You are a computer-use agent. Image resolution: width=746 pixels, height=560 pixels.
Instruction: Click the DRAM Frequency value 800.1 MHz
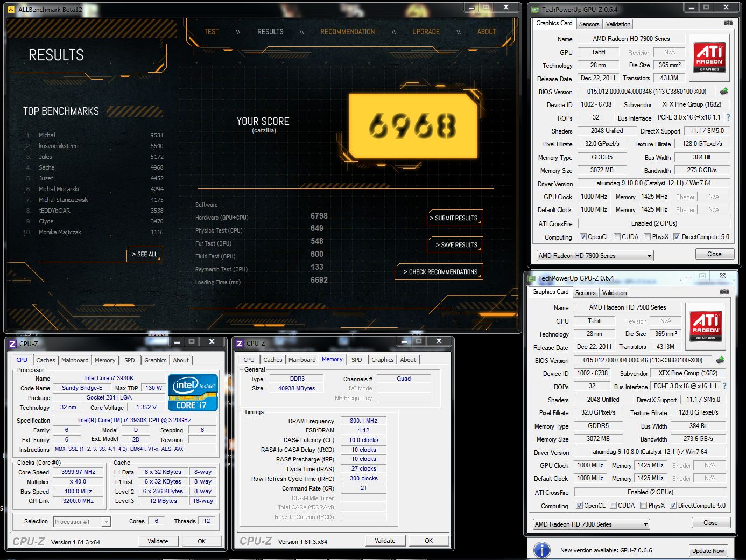click(x=363, y=421)
